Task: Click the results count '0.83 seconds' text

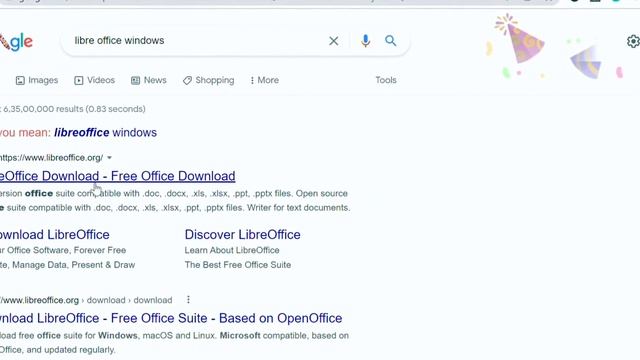Action: point(116,109)
